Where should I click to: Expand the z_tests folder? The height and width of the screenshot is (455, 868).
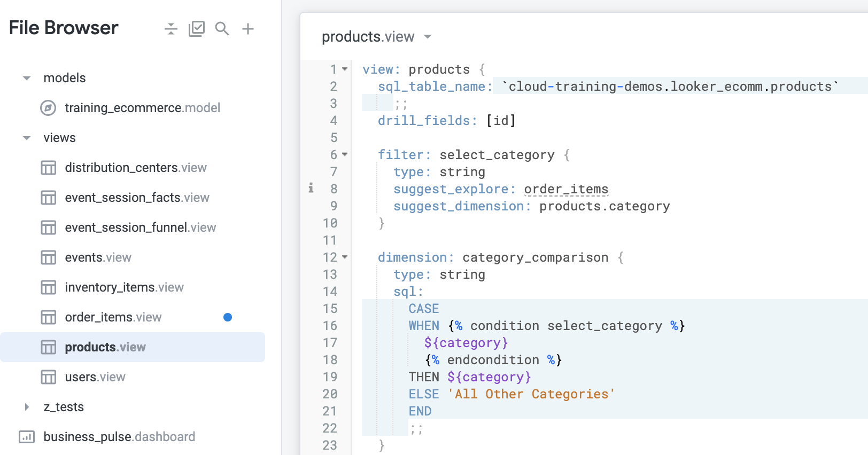tap(27, 407)
